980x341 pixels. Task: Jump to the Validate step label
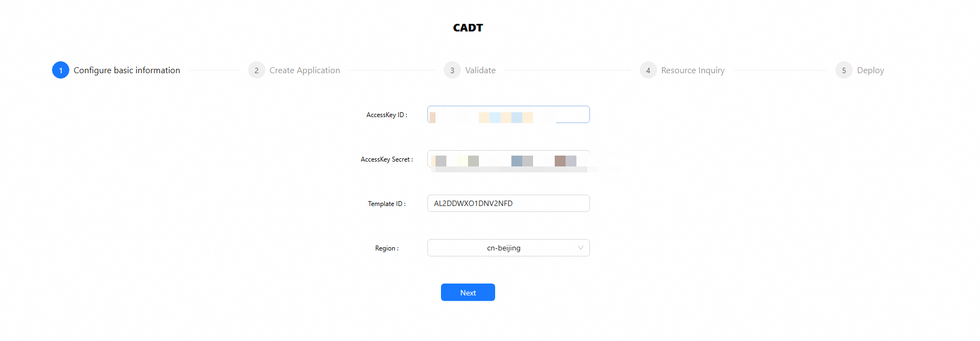480,70
